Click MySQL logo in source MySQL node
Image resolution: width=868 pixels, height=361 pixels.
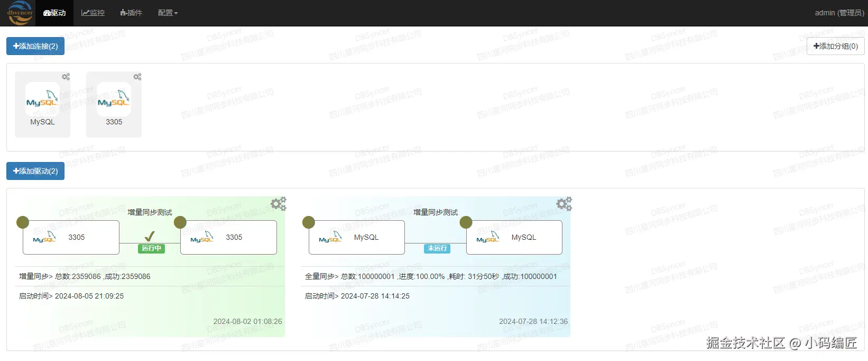[330, 237]
